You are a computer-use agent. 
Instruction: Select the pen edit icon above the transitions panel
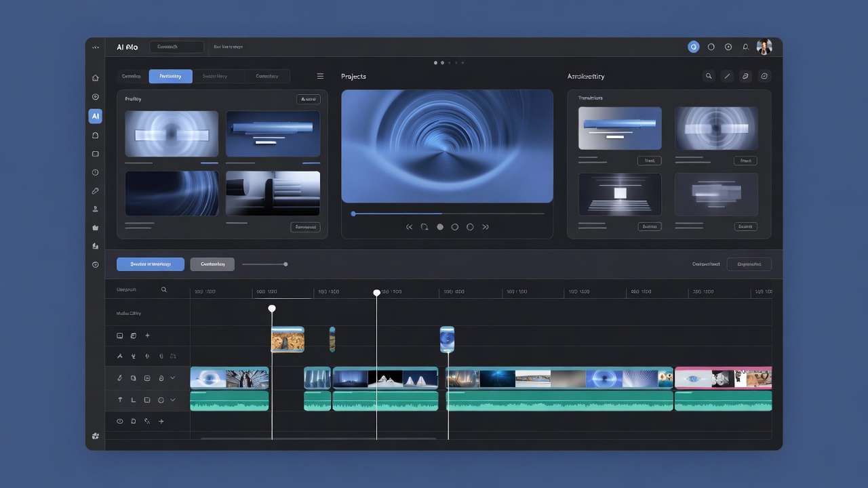[x=727, y=76]
